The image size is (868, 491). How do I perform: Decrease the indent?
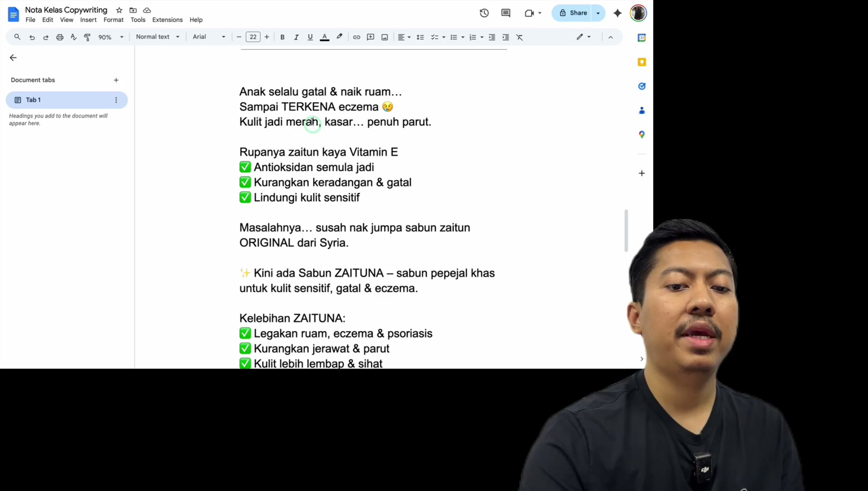[x=492, y=37]
